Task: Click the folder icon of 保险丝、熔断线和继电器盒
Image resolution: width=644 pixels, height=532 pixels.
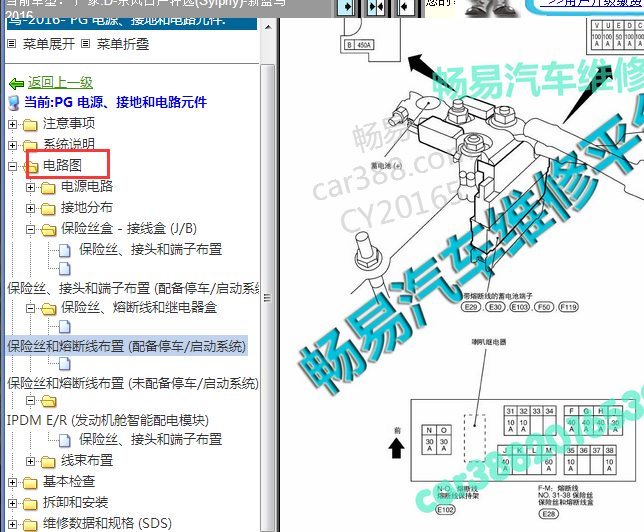Action: coord(48,309)
